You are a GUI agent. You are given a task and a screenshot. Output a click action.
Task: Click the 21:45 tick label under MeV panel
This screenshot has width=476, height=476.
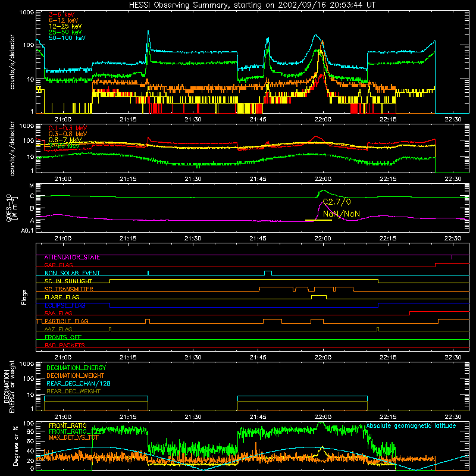(258, 179)
